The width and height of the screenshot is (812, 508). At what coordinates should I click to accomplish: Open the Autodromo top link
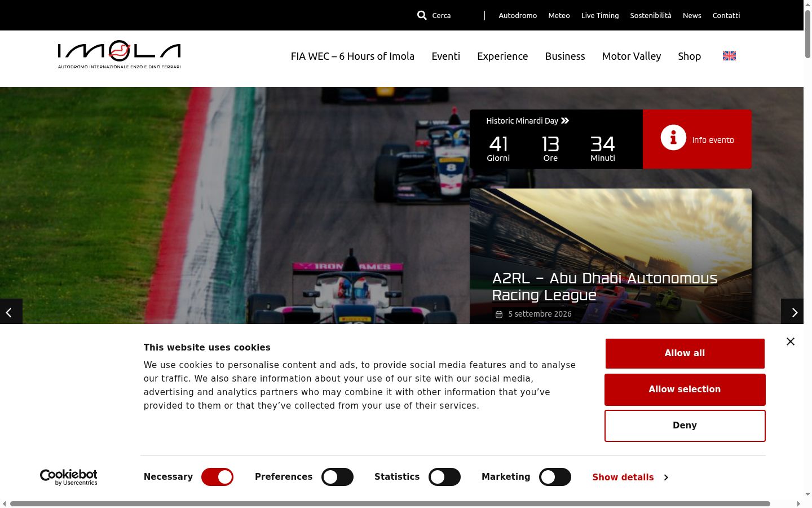coord(518,15)
